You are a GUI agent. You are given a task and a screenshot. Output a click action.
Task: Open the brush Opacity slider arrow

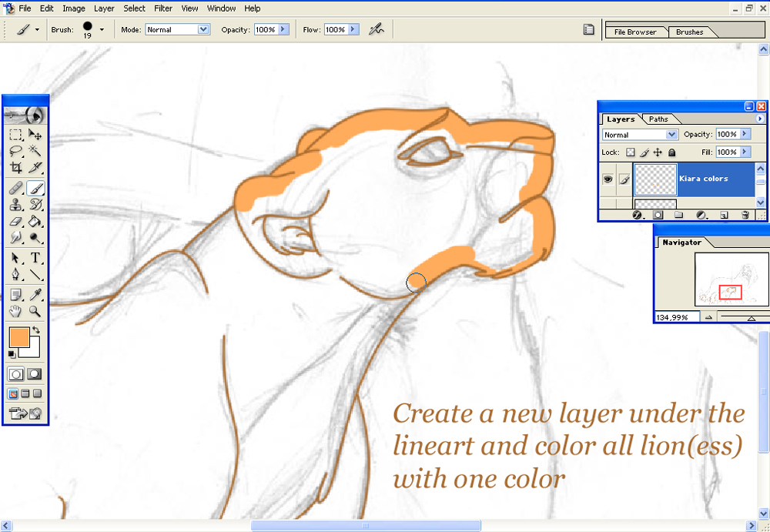pyautogui.click(x=283, y=29)
